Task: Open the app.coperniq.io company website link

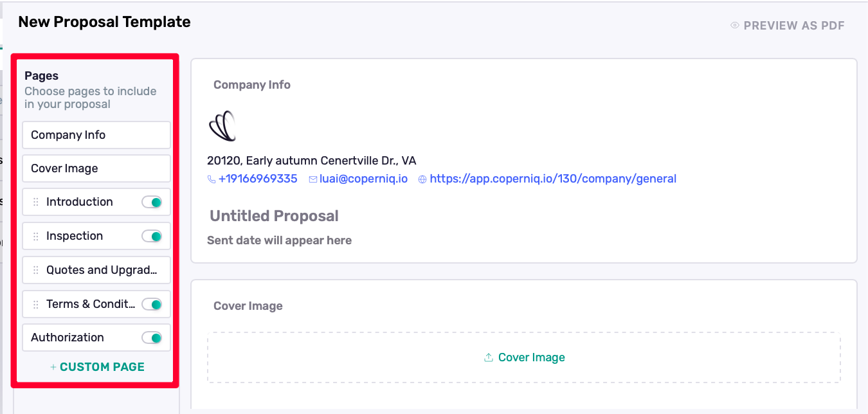Action: 553,179
